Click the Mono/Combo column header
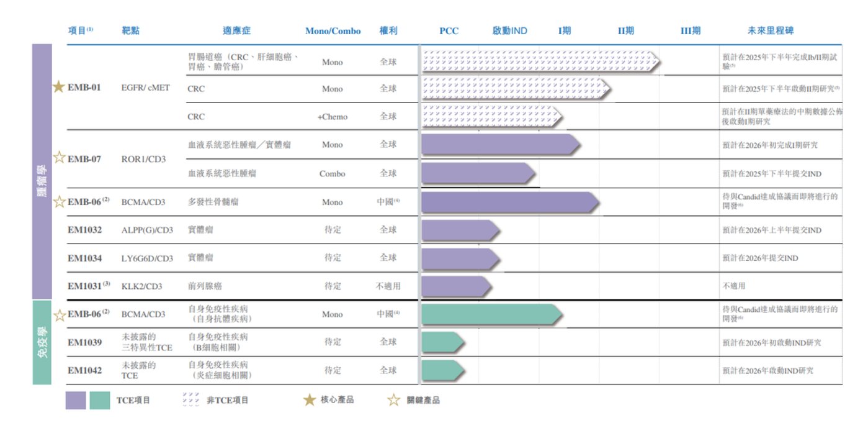This screenshot has width=868, height=423. click(333, 31)
